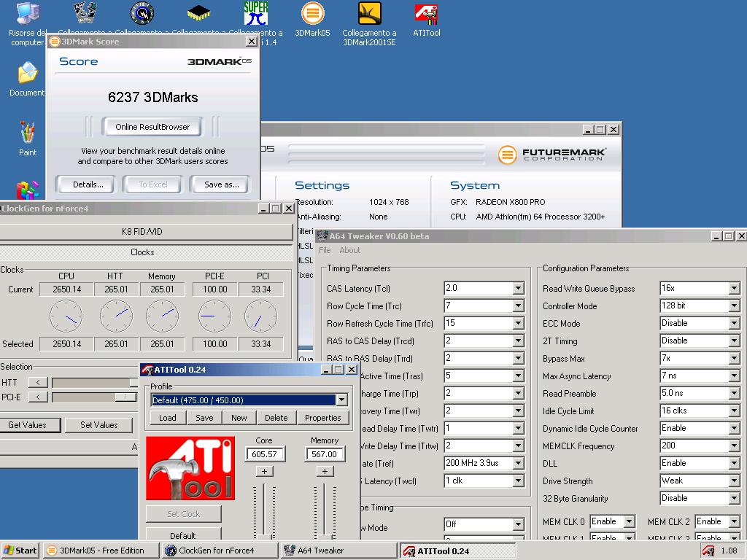
Task: Click the Memory clock vertical slider
Action: [x=325, y=511]
